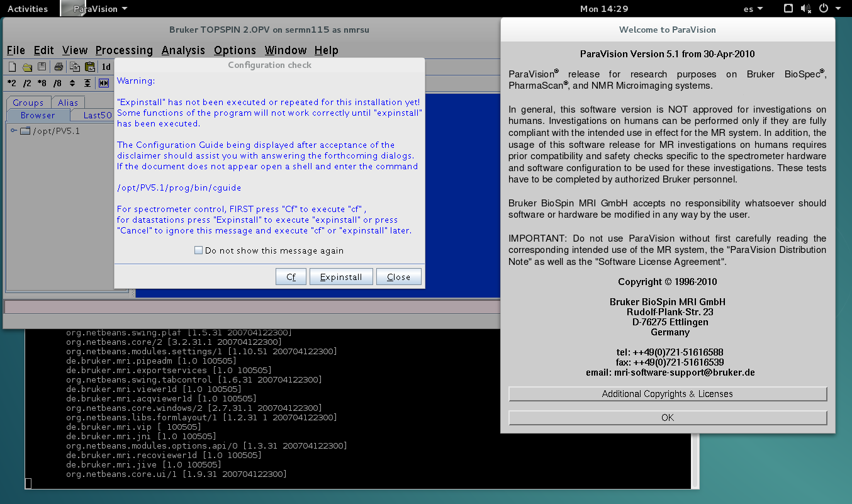Open the Activities overview
Viewport: 852px width, 504px height.
pyautogui.click(x=28, y=9)
